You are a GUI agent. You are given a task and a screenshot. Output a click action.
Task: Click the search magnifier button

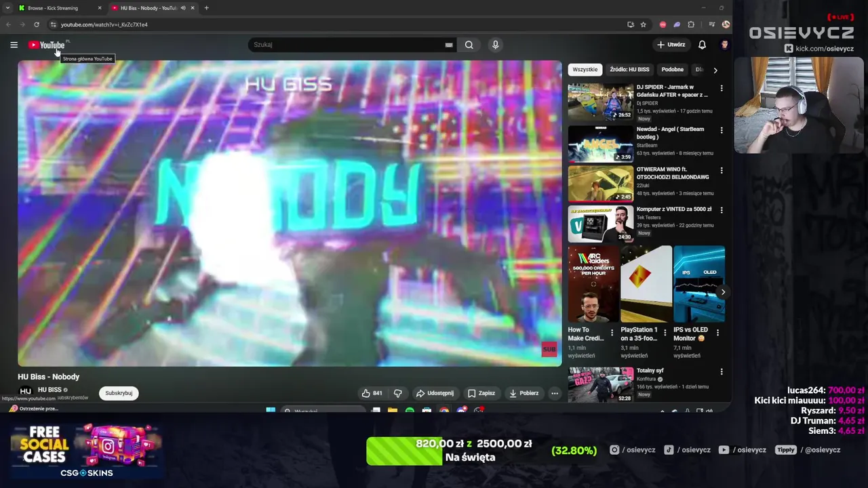[469, 45]
